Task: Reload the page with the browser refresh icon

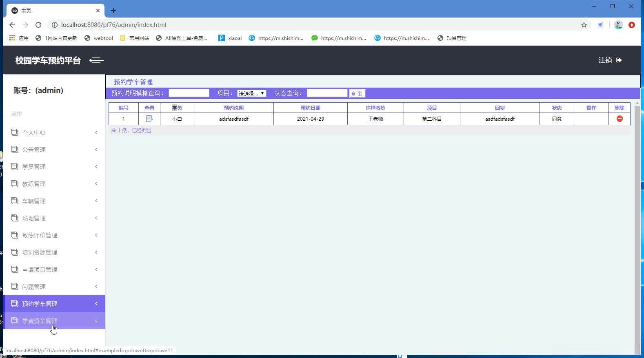Action: point(38,25)
